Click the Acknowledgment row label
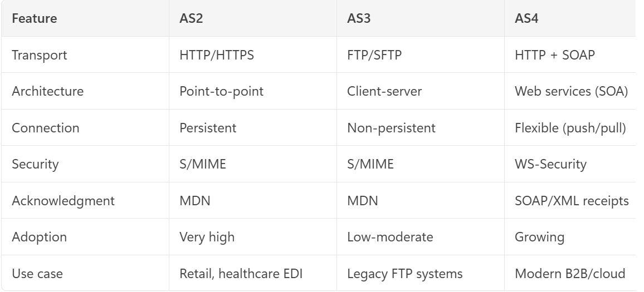Image resolution: width=644 pixels, height=292 pixels. pos(64,201)
